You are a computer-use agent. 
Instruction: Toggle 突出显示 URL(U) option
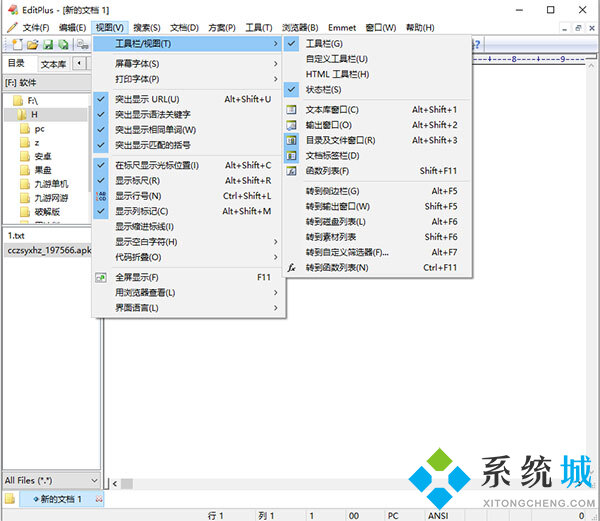tap(189, 99)
